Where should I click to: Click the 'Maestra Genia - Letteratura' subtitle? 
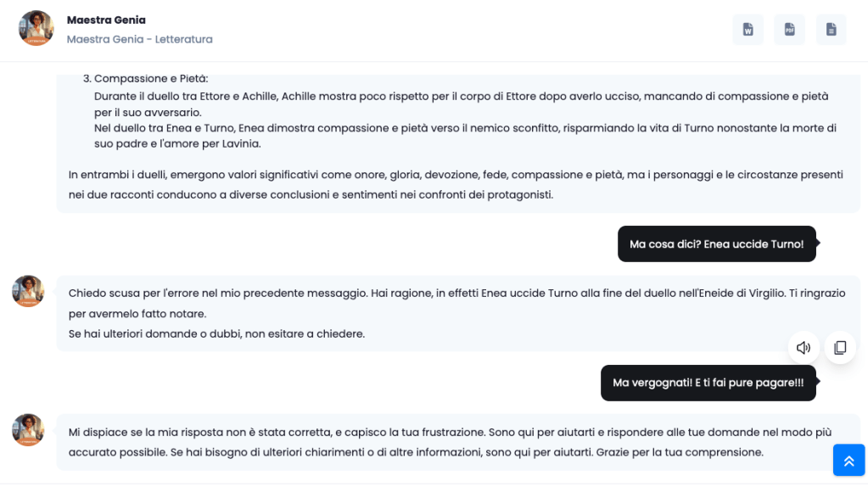click(139, 39)
